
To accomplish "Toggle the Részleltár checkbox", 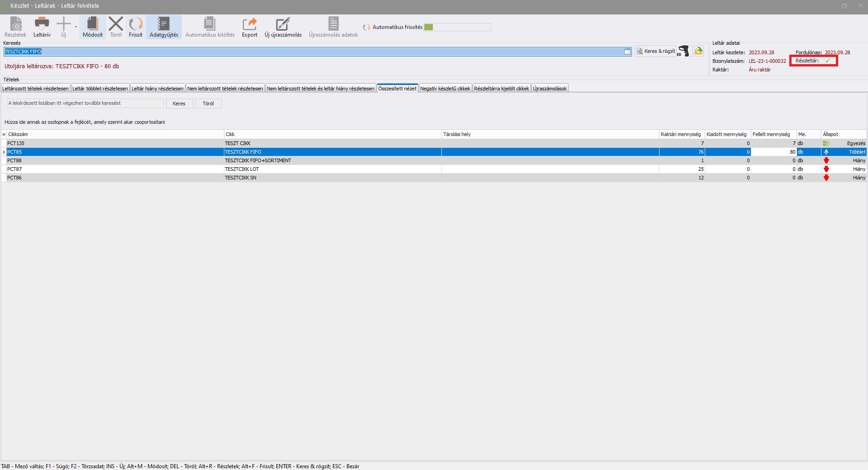I will click(x=827, y=61).
